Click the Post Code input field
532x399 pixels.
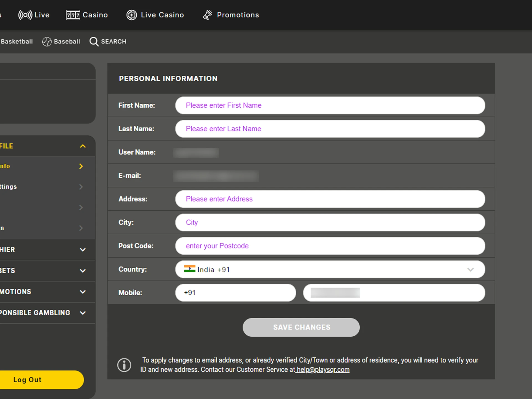[330, 246]
